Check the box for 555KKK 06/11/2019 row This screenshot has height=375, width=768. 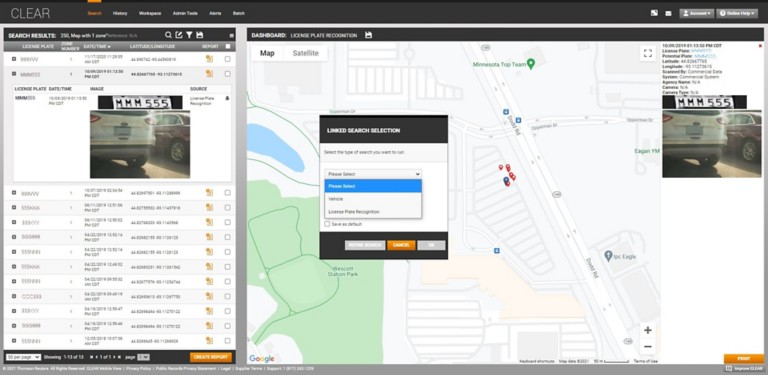[x=227, y=207]
